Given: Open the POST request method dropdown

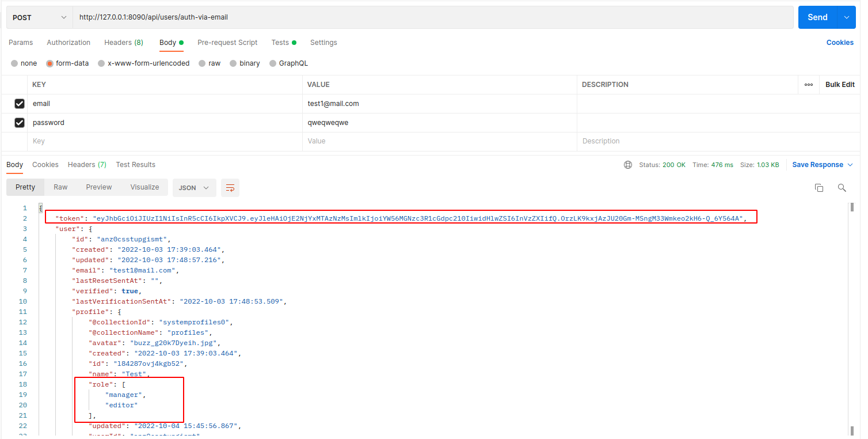Looking at the screenshot, I should coord(39,17).
